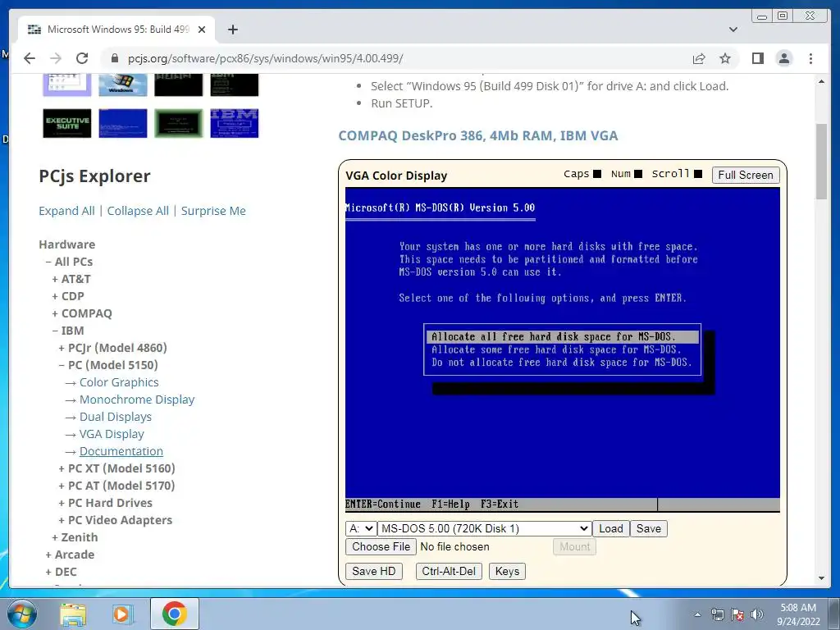Select 'Do not allocate free hard disk space' option
The width and height of the screenshot is (840, 630).
coord(561,363)
